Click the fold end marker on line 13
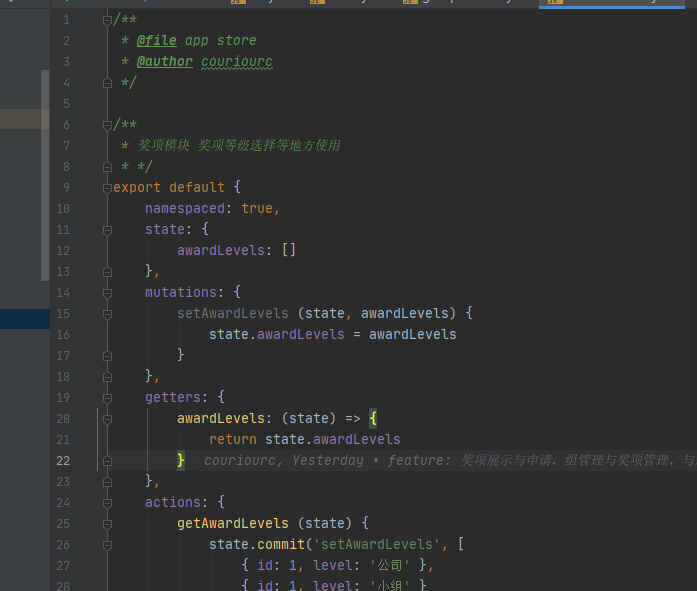 (106, 272)
